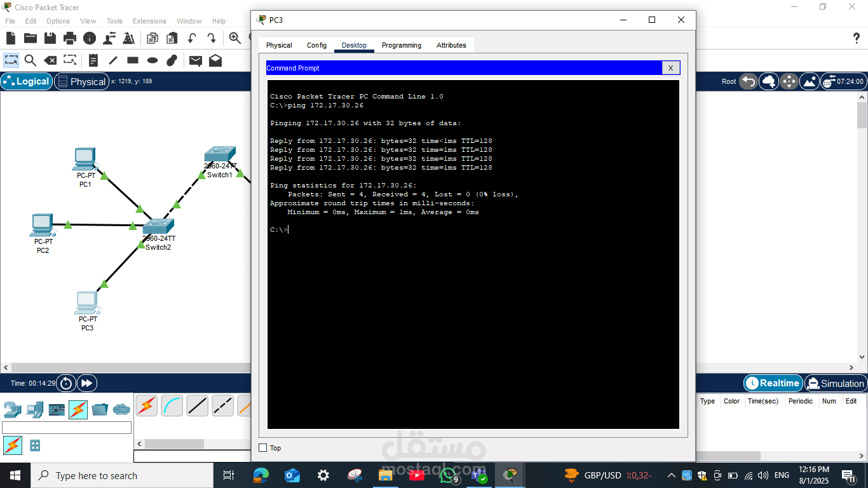Image resolution: width=868 pixels, height=488 pixels.
Task: Click the PC1 device on the canvas
Action: point(85,160)
